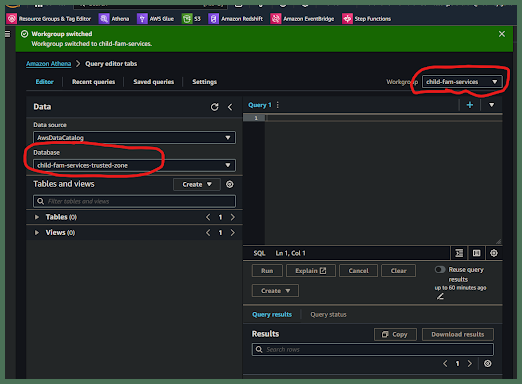Copy the query results
The height and width of the screenshot is (384, 522).
pos(395,334)
